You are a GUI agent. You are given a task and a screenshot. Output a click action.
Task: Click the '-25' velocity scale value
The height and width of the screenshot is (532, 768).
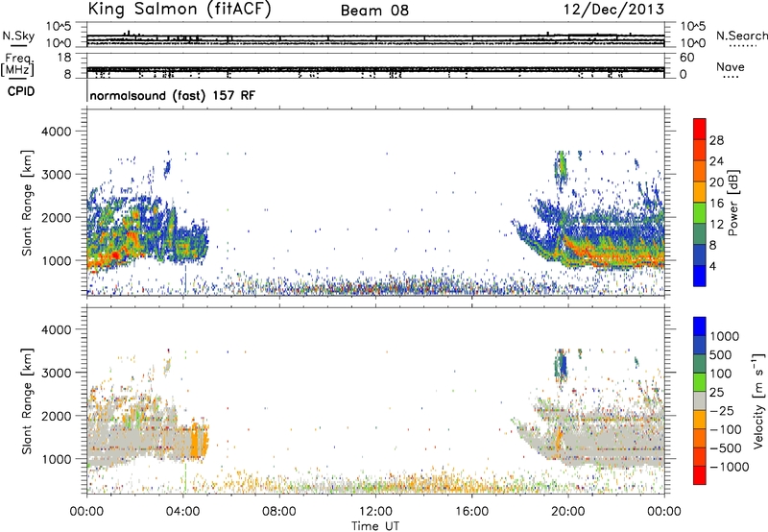coord(722,411)
